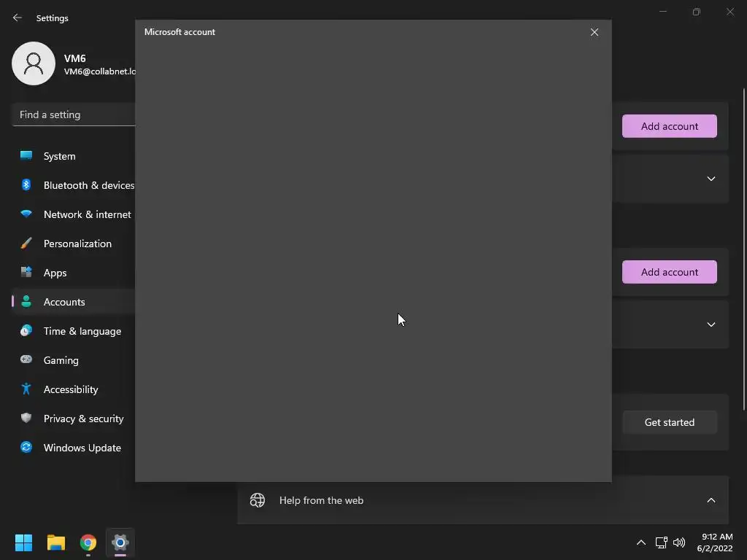Click the Apps icon in sidebar
The width and height of the screenshot is (747, 560).
[x=26, y=272]
